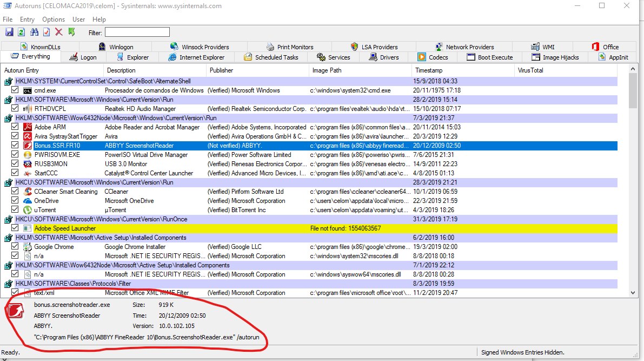Sort by Timestamp column header
Image resolution: width=644 pixels, height=361 pixels.
coord(462,70)
